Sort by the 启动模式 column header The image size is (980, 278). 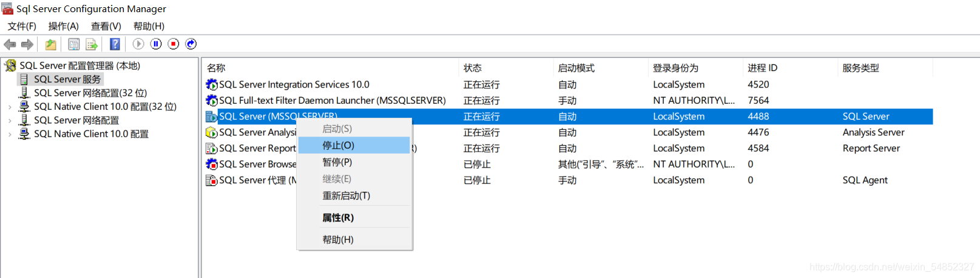coord(601,68)
